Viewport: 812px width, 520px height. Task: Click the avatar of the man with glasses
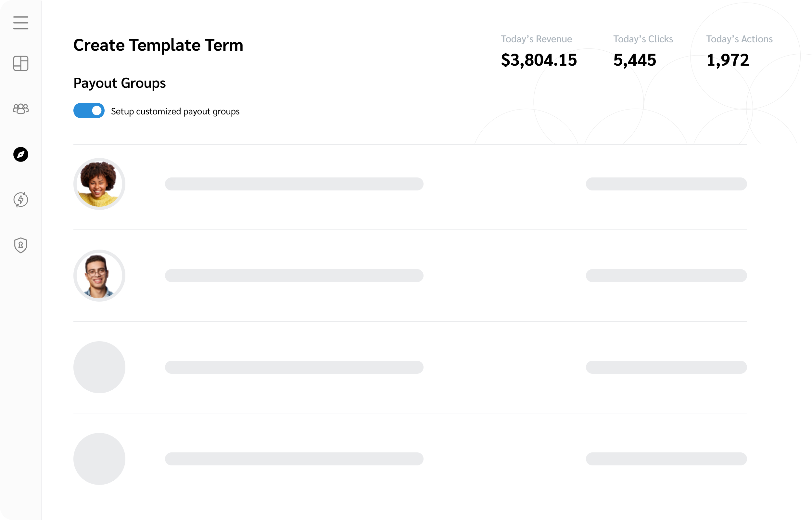click(x=99, y=276)
